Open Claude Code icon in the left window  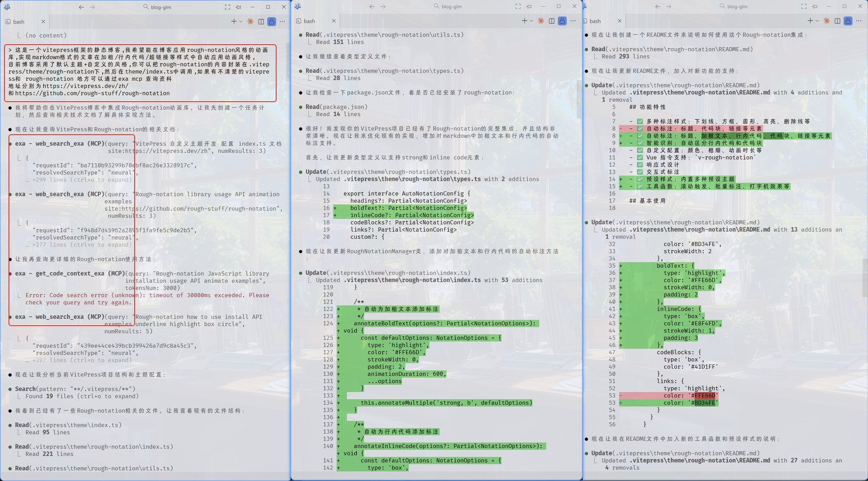tap(250, 21)
